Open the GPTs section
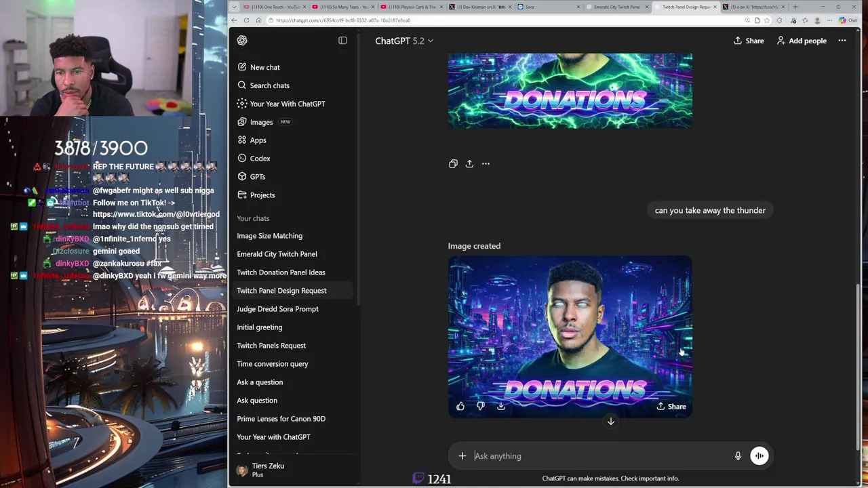Image resolution: width=868 pixels, height=488 pixels. click(x=251, y=177)
